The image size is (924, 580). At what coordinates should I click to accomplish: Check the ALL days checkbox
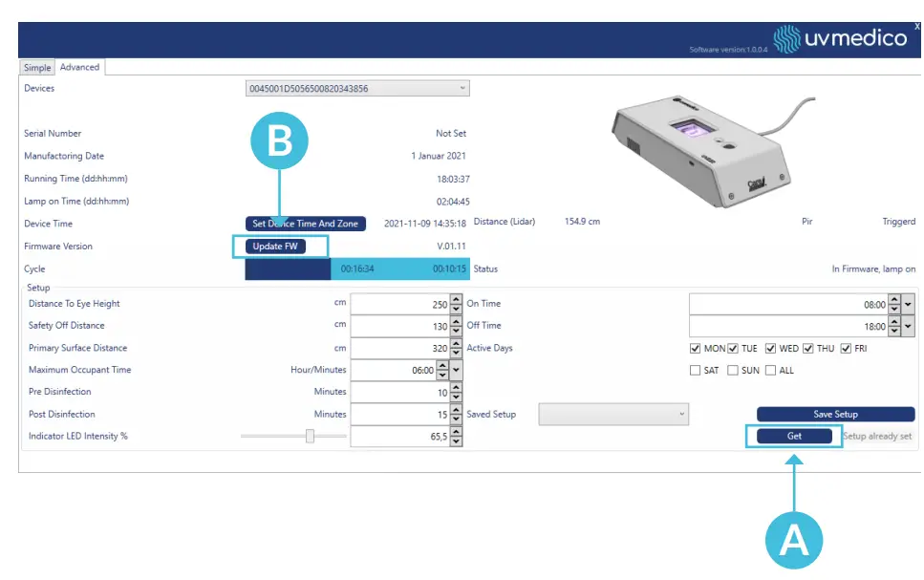(770, 370)
